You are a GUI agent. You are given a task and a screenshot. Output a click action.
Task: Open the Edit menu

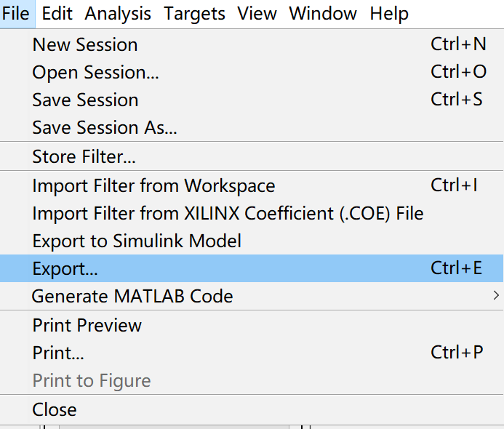pyautogui.click(x=57, y=14)
